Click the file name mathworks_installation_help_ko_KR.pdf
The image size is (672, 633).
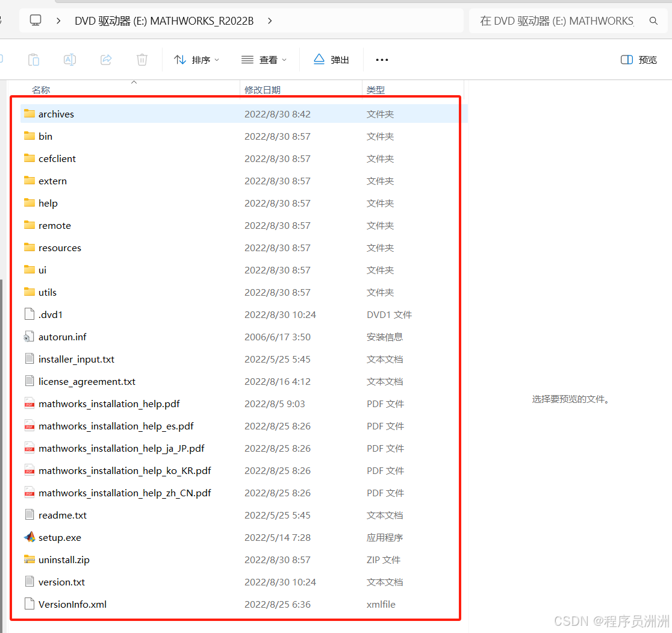click(x=125, y=471)
